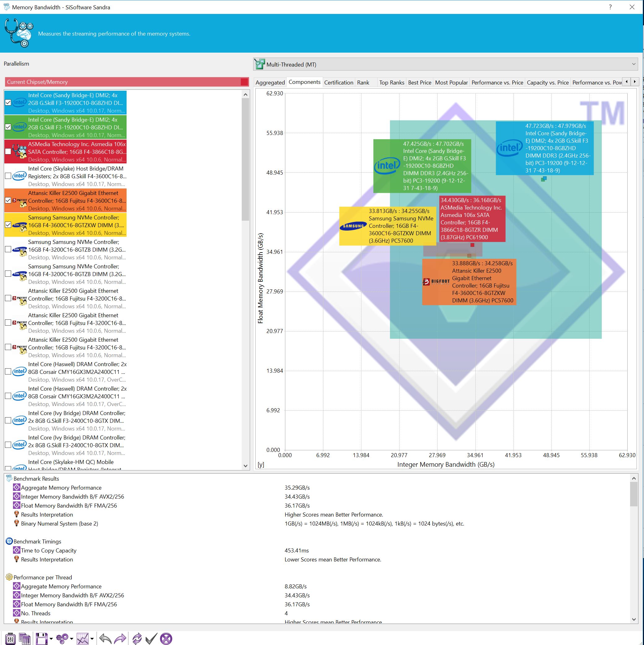Switch to the Aggregated tab
This screenshot has height=645, width=644.
point(270,82)
